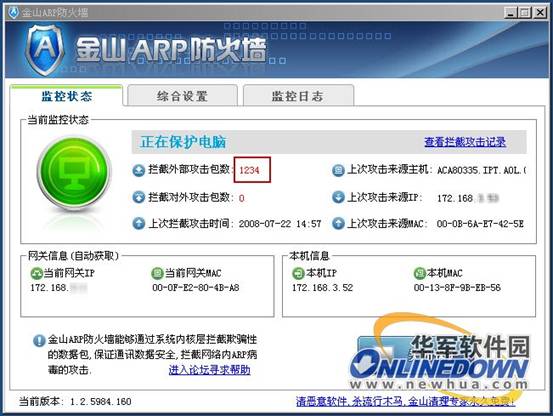The width and height of the screenshot is (553, 416).
Task: Switch to the 监控状态 tab
Action: point(66,96)
